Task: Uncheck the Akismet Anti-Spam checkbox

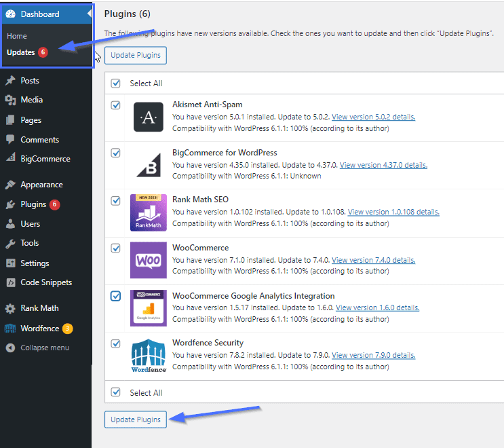Action: (x=116, y=105)
